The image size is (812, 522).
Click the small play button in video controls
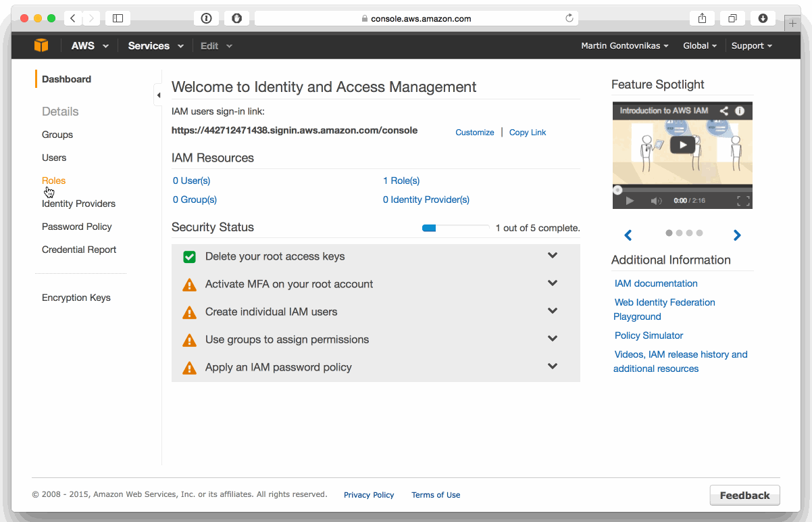point(630,201)
